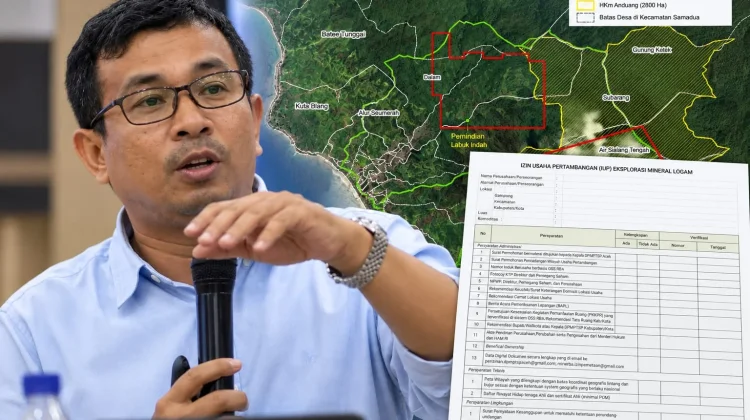
Task: Click the "Kabupaten/Kota" form label
Action: pyautogui.click(x=509, y=208)
